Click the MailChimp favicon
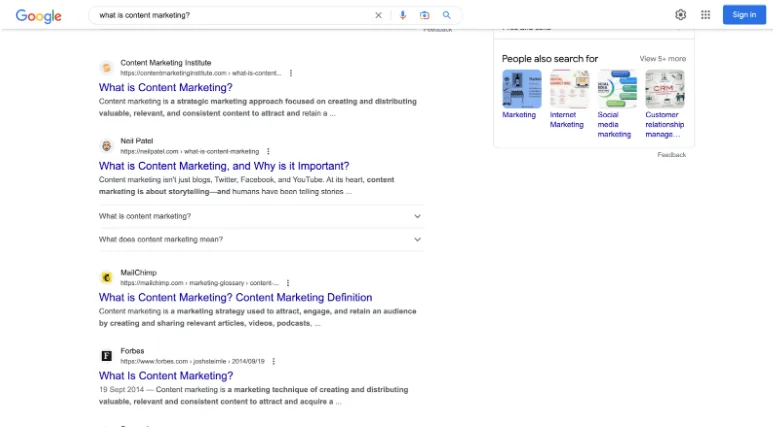 point(106,277)
